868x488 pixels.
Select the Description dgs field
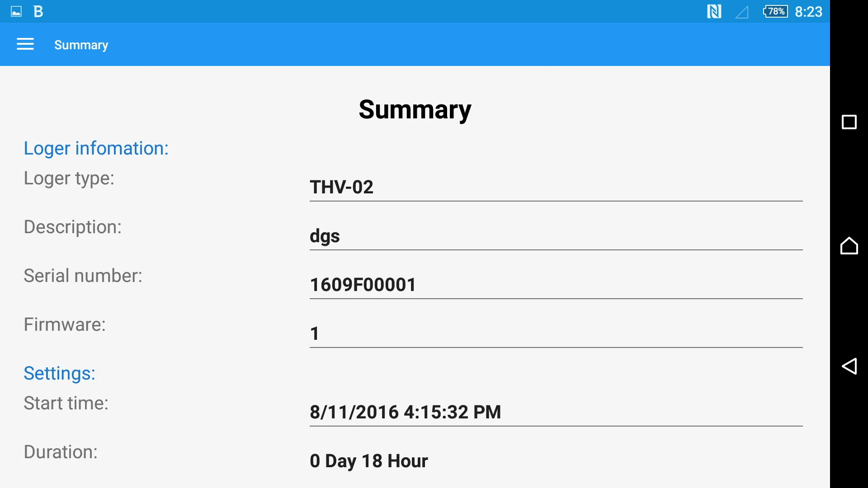coord(556,236)
